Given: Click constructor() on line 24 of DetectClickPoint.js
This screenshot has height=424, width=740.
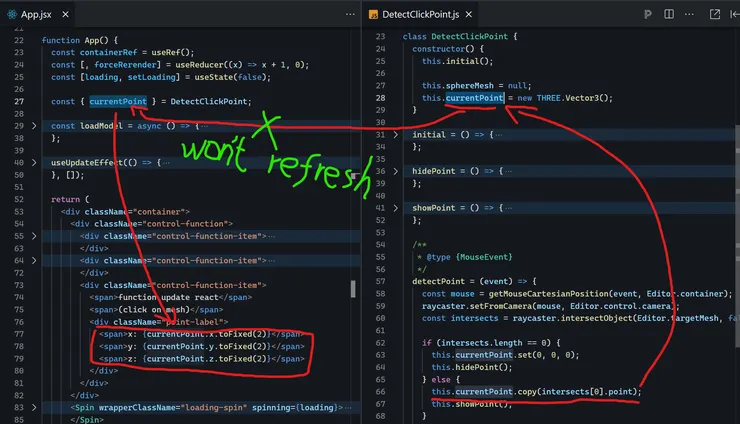Looking at the screenshot, I should 443,49.
